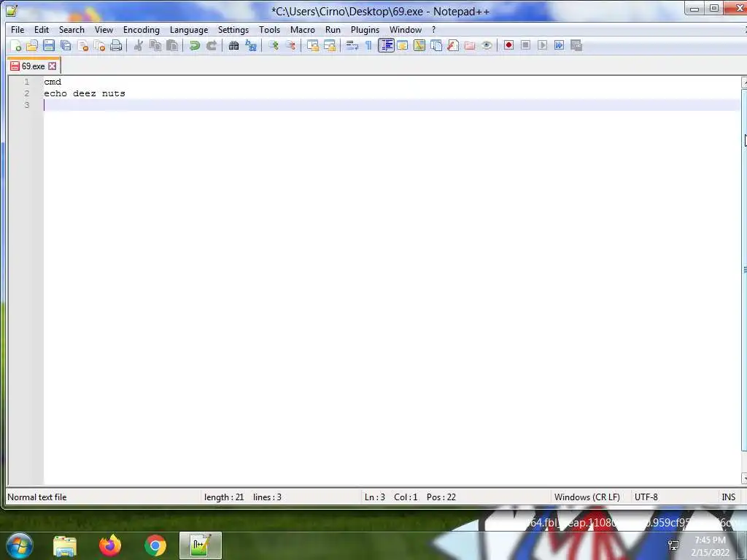Viewport: 747px width, 560px height.
Task: Open the Document List panel icon
Action: 436,46
